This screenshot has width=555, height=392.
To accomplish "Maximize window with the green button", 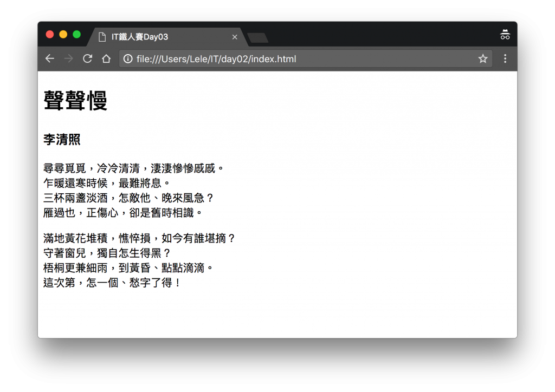I will [77, 34].
